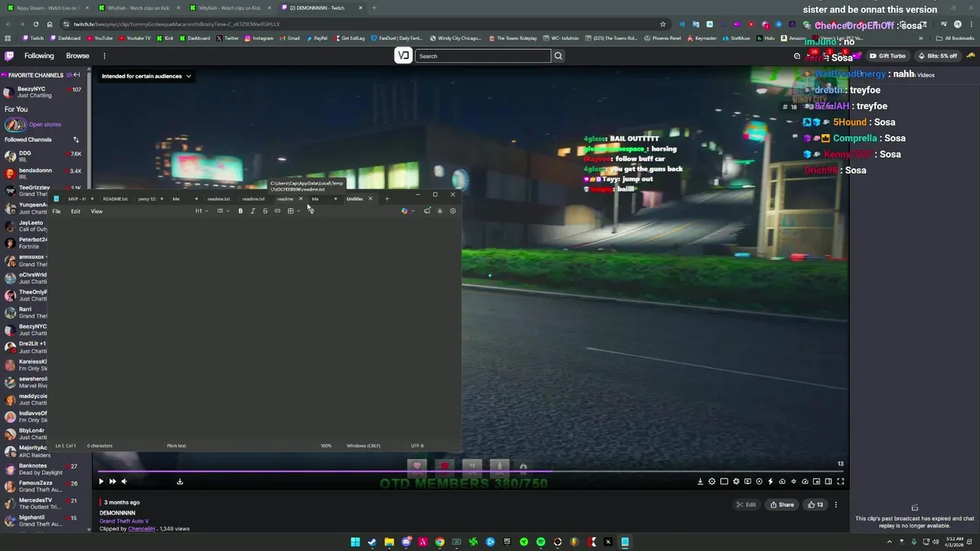Open the YouTube TV bookmark
980x551 pixels.
click(x=135, y=38)
